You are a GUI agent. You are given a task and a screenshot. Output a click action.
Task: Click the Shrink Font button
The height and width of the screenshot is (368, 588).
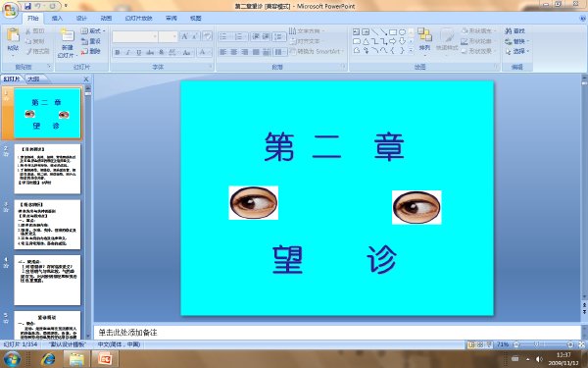click(195, 36)
